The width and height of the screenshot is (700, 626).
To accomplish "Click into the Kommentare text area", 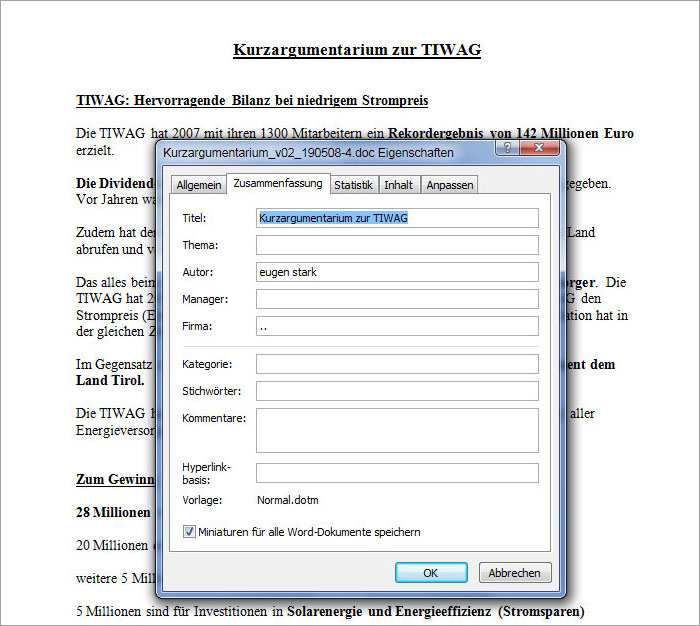I will pyautogui.click(x=397, y=430).
